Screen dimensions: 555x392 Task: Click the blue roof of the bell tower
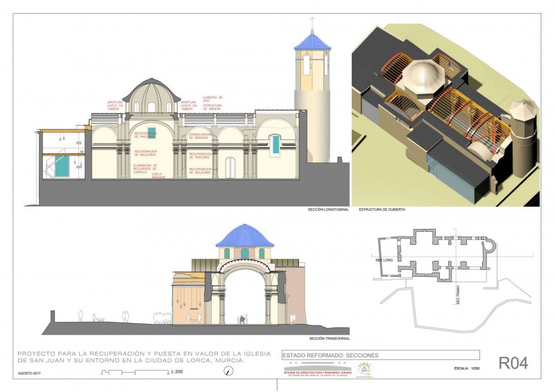click(x=313, y=42)
